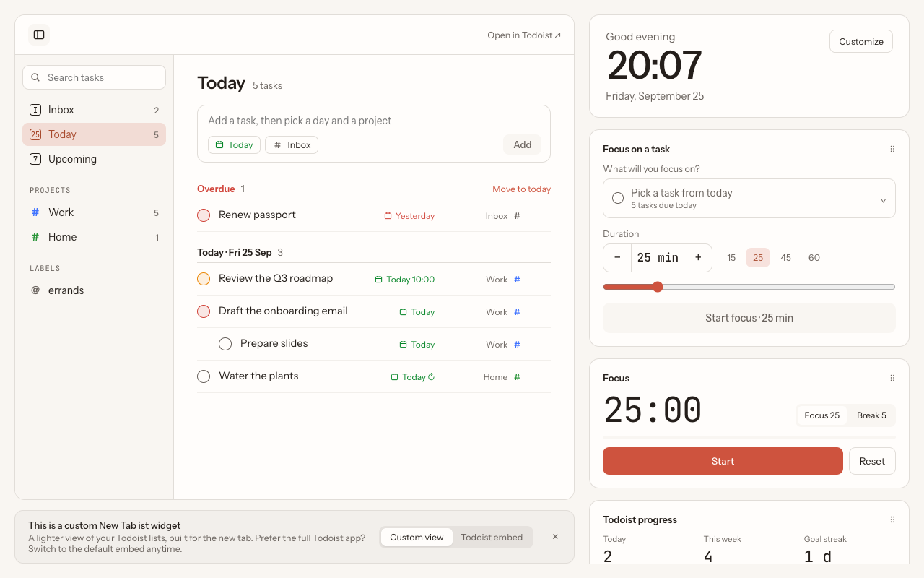Open the Inbox project picker chip

(292, 145)
